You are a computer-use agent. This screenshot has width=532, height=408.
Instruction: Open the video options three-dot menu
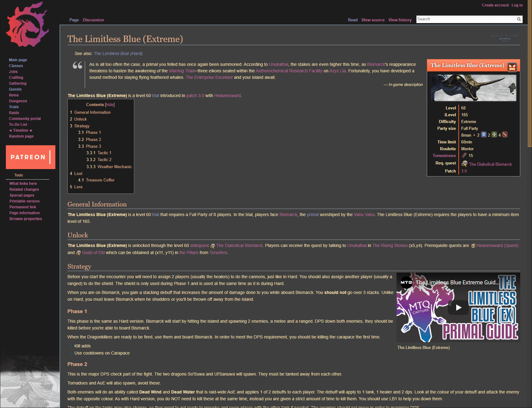[509, 283]
